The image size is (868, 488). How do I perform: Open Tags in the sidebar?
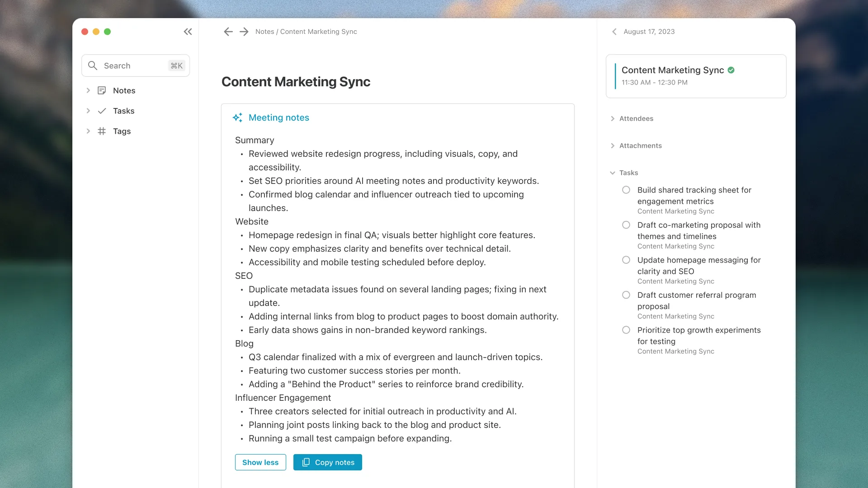coord(122,131)
